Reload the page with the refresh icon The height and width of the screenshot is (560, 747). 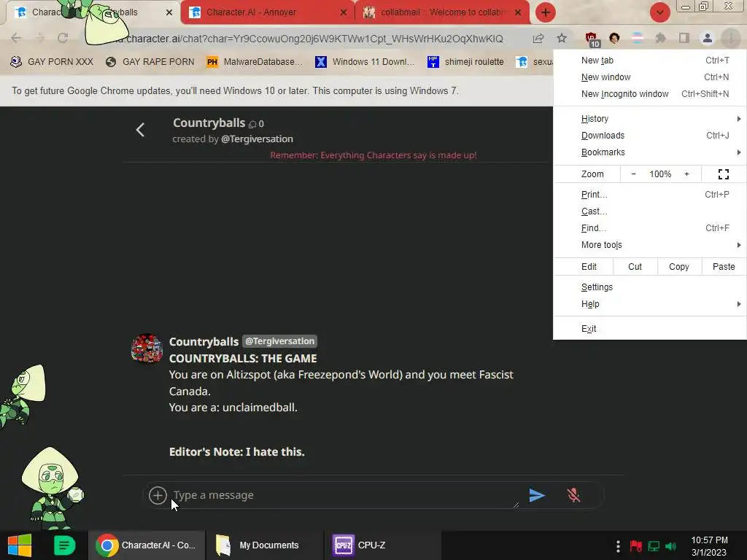coord(63,38)
